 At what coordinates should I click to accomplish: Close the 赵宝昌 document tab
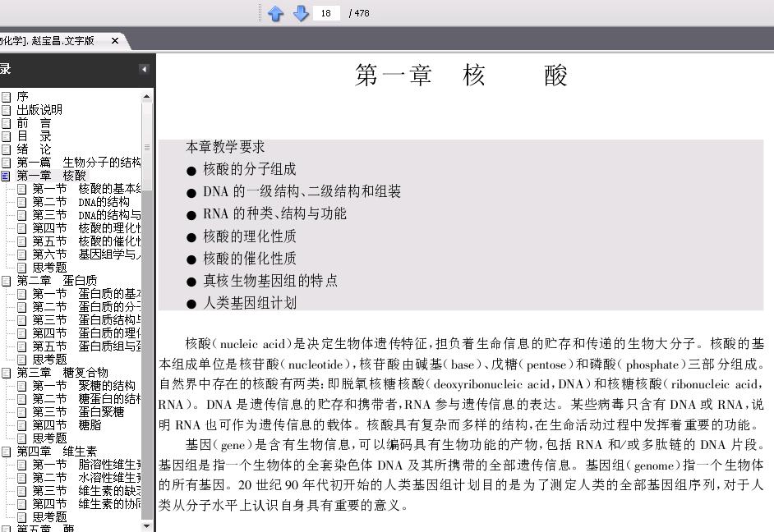[115, 40]
